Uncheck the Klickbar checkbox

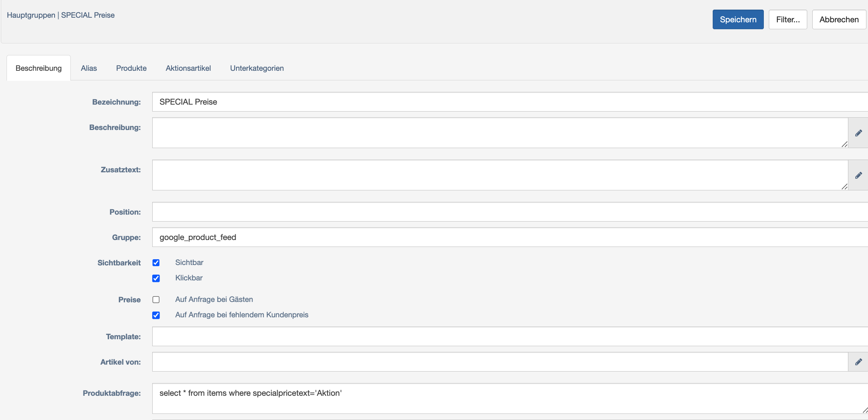coord(156,278)
